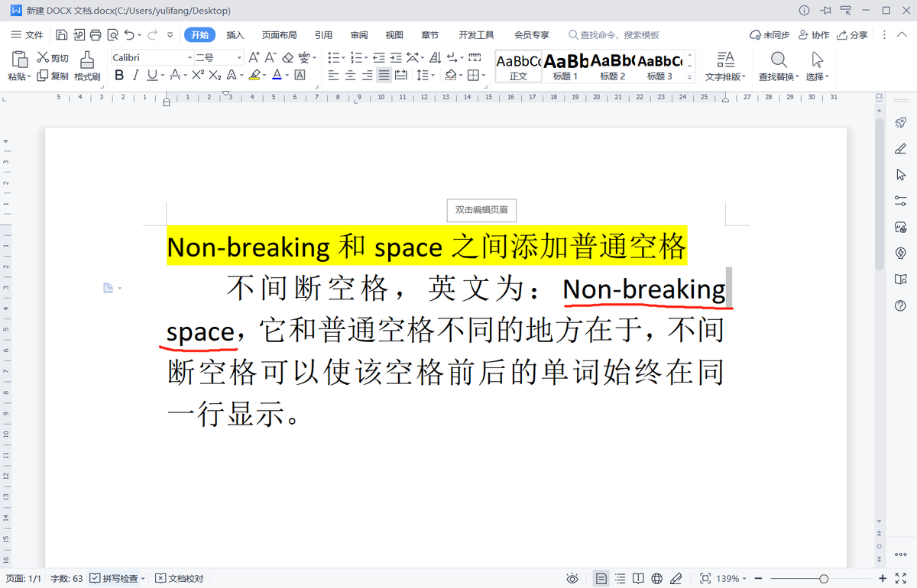The height and width of the screenshot is (588, 917).
Task: Click the help question mark in right sidebar
Action: (900, 305)
